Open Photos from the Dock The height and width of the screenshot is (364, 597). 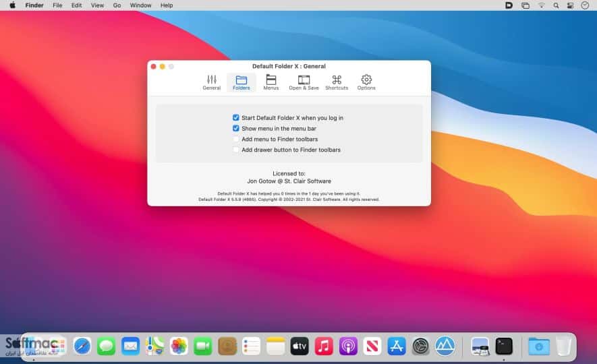(x=179, y=346)
